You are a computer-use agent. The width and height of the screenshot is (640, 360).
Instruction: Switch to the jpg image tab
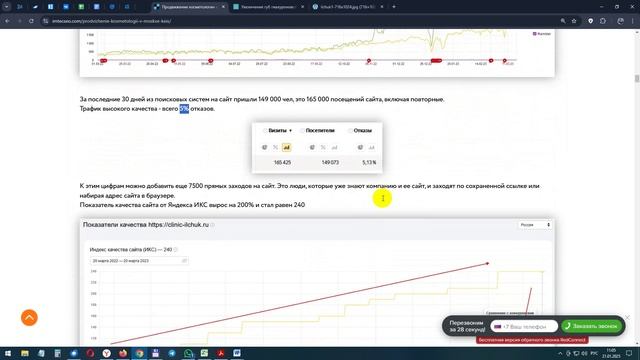[347, 7]
